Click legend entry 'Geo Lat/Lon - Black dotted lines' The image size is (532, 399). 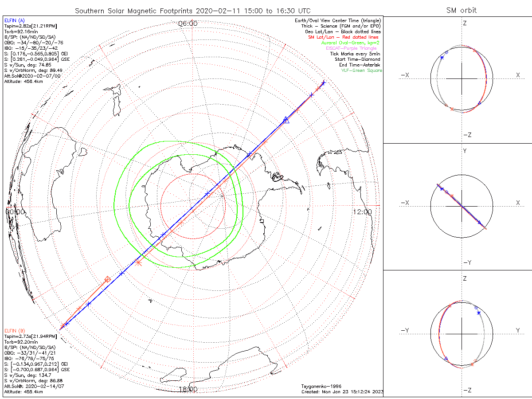(343, 32)
